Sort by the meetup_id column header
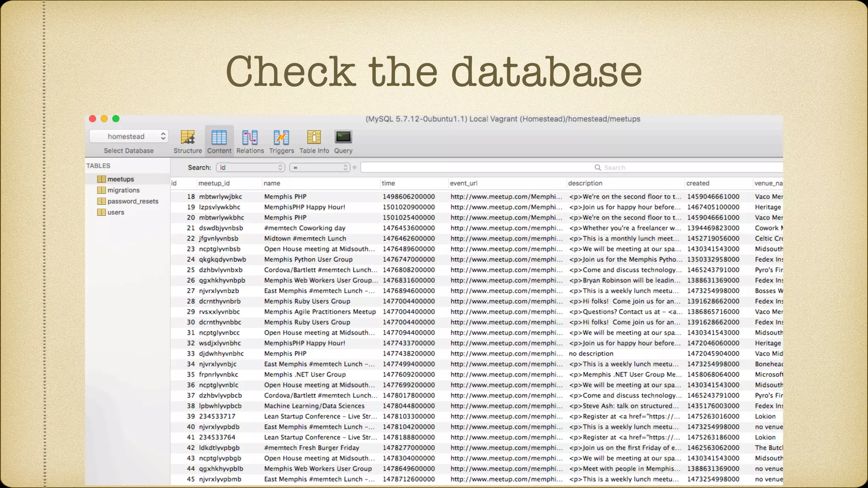Viewport: 868px width, 488px height. (x=229, y=183)
